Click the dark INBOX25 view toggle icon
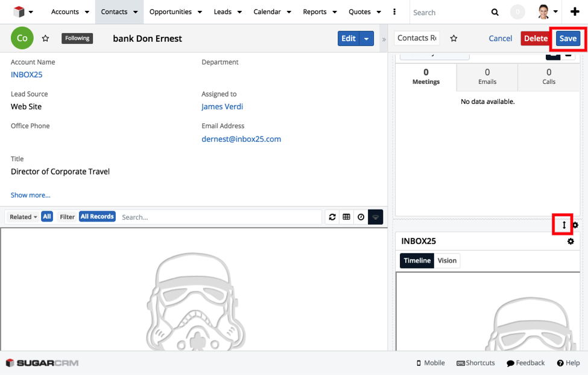 (375, 217)
